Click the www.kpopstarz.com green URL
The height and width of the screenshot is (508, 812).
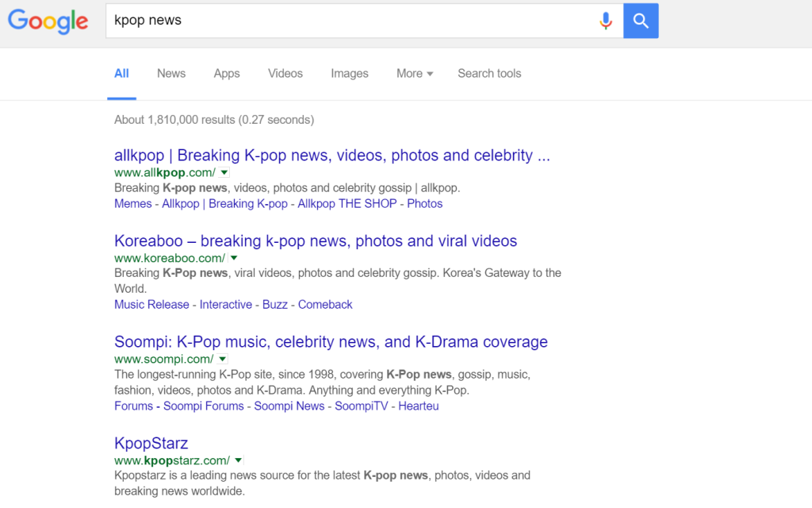click(172, 460)
